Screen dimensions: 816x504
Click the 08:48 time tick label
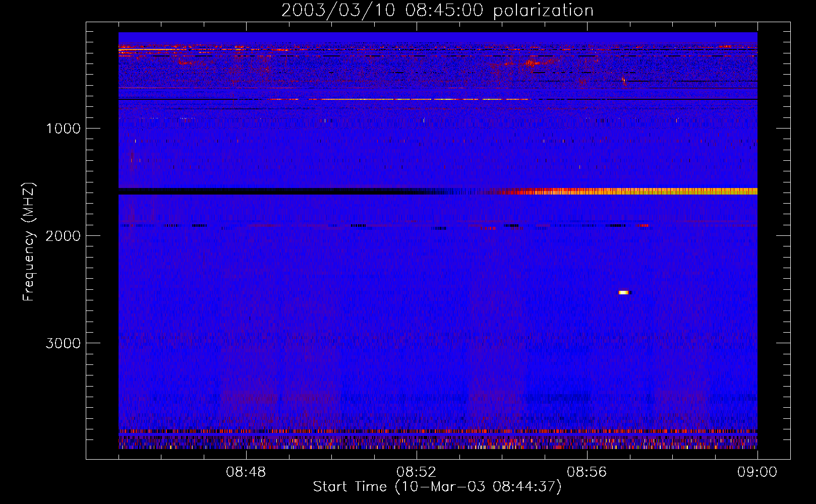click(246, 472)
